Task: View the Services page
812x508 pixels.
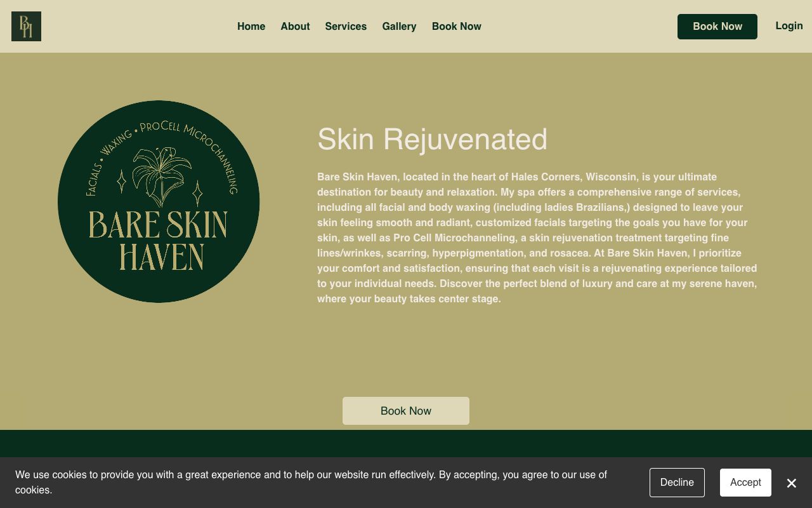Action: pos(346,26)
